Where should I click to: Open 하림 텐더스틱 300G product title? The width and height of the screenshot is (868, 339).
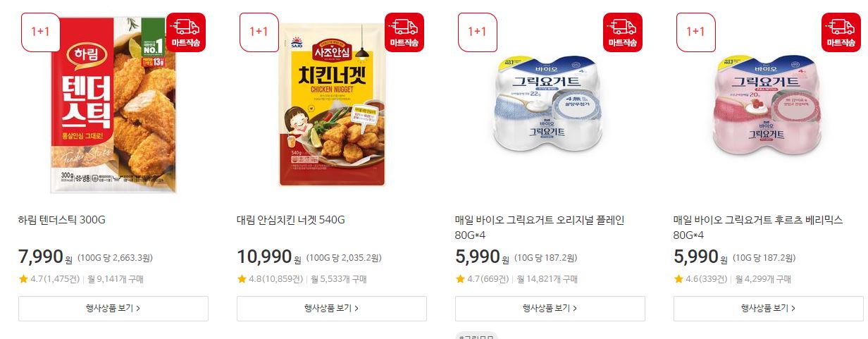coord(61,220)
